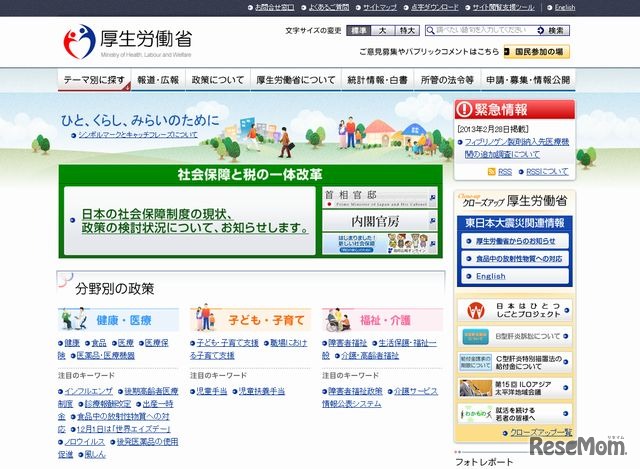Open the 厚生労働省について menu
The width and height of the screenshot is (640, 469).
click(296, 80)
